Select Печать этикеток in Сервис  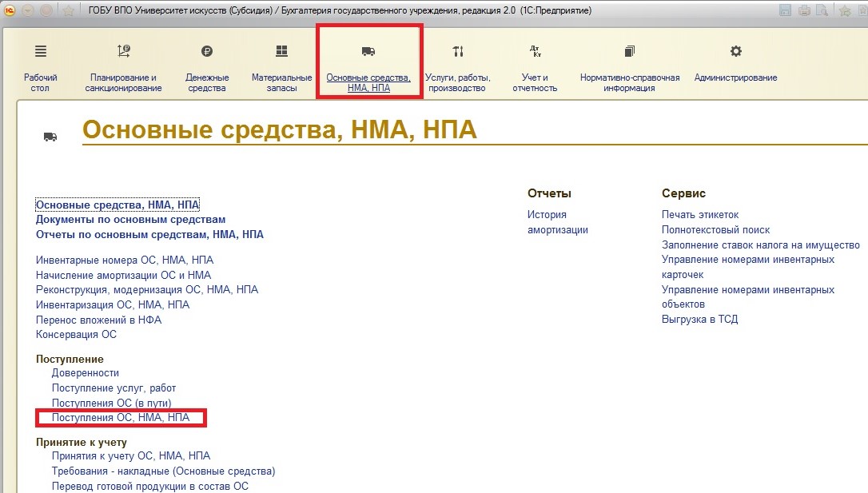tap(700, 214)
